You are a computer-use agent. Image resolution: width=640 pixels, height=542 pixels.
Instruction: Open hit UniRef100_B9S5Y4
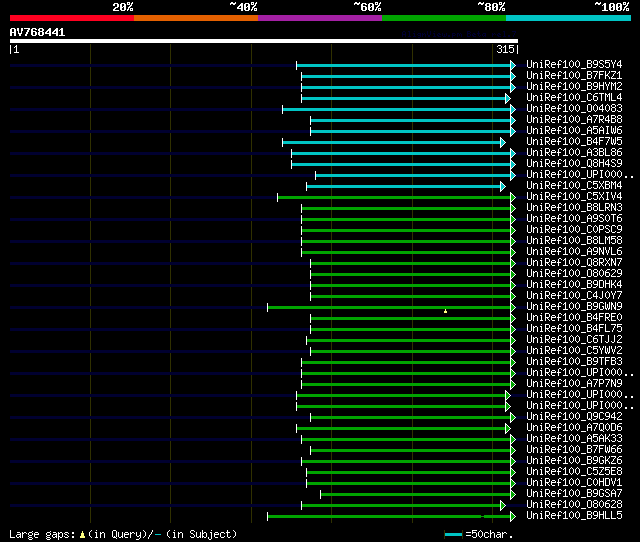[x=574, y=64]
